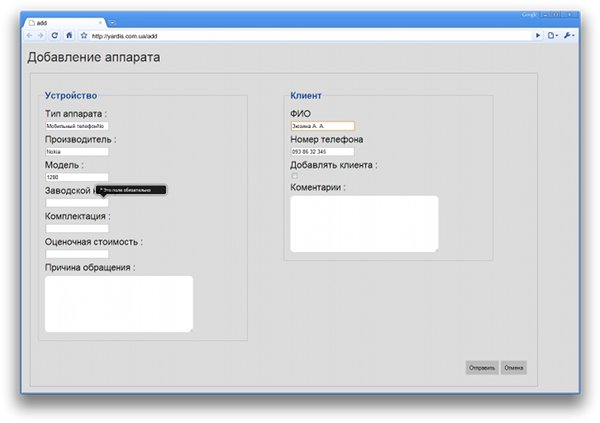Click the browser Back arrow
The width and height of the screenshot is (600, 423).
click(x=29, y=35)
